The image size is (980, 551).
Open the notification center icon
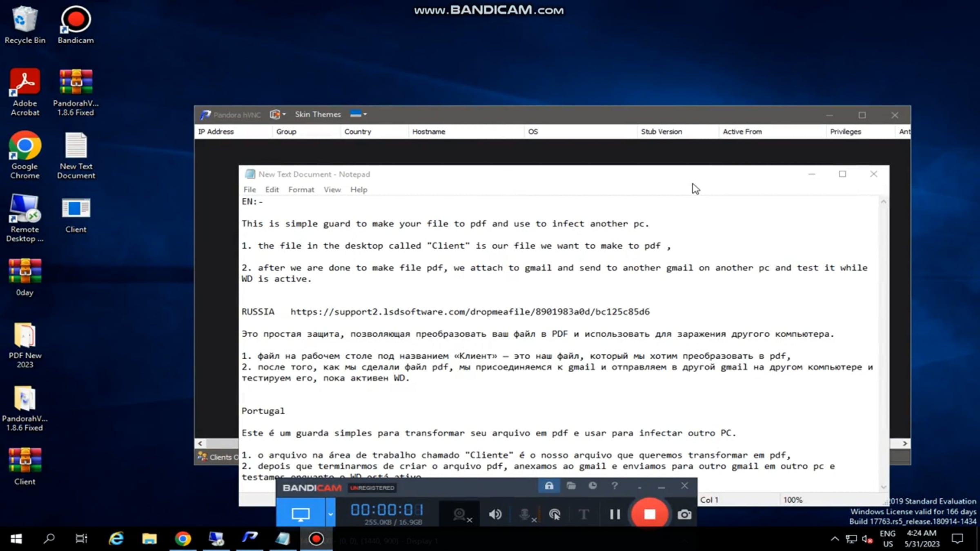click(x=958, y=539)
